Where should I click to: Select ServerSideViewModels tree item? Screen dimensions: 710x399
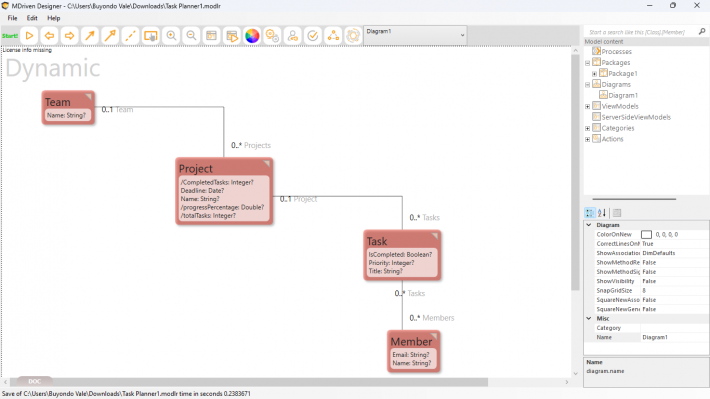[636, 117]
